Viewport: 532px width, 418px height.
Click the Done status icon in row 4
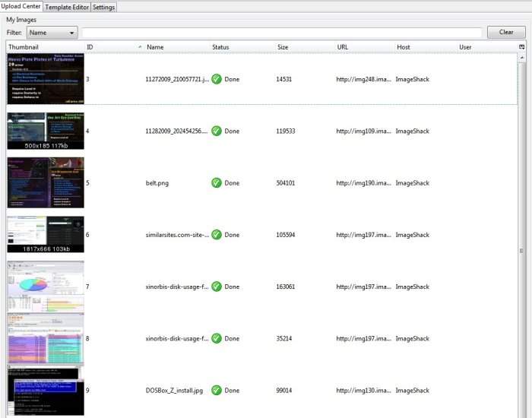217,131
